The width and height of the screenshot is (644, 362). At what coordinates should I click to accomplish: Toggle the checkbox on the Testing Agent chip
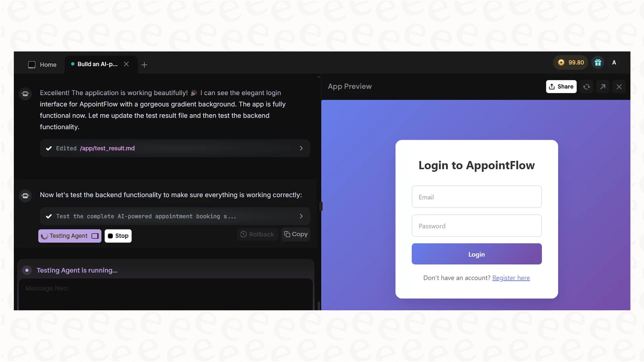(x=95, y=236)
